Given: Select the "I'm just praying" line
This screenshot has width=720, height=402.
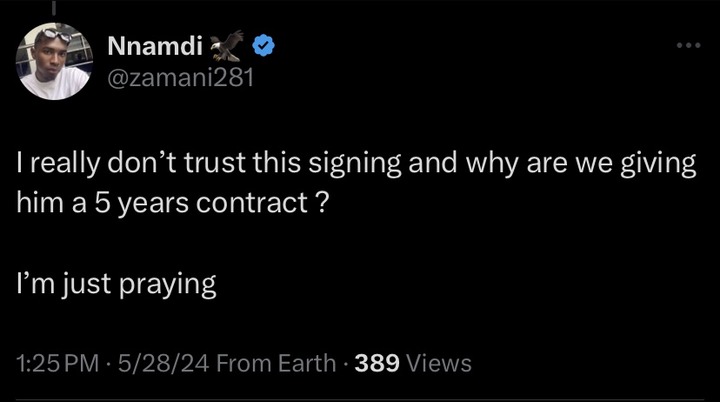Looking at the screenshot, I should coord(116,284).
